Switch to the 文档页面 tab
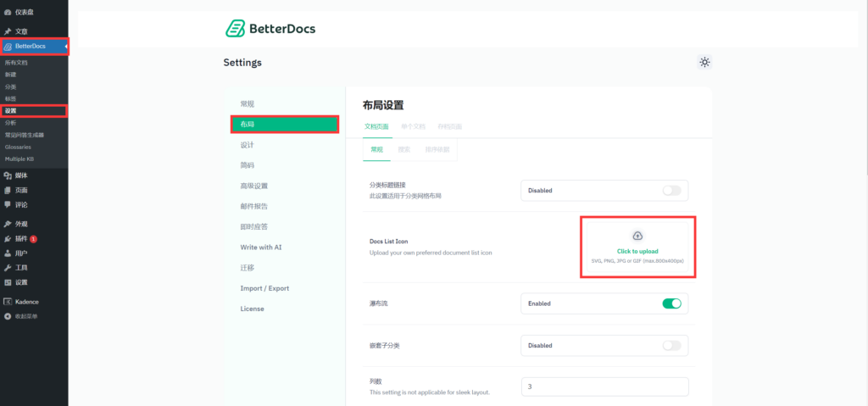Viewport: 868px width, 406px height. pos(376,127)
